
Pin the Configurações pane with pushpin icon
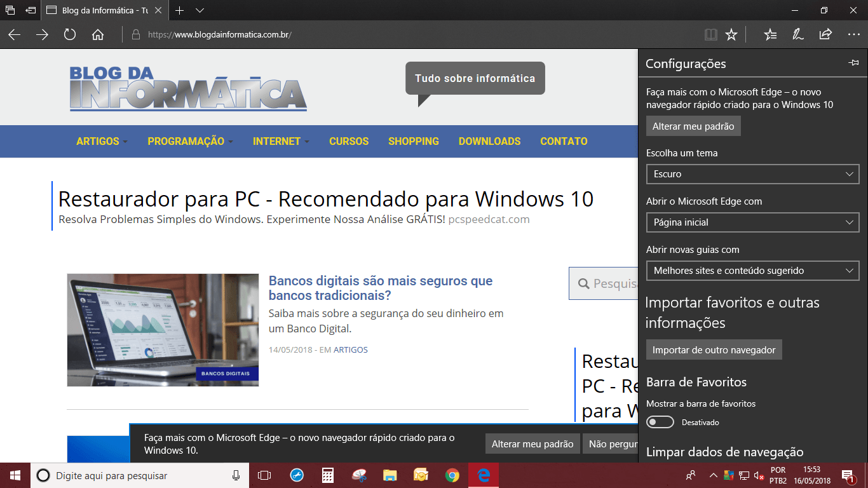pos(853,63)
